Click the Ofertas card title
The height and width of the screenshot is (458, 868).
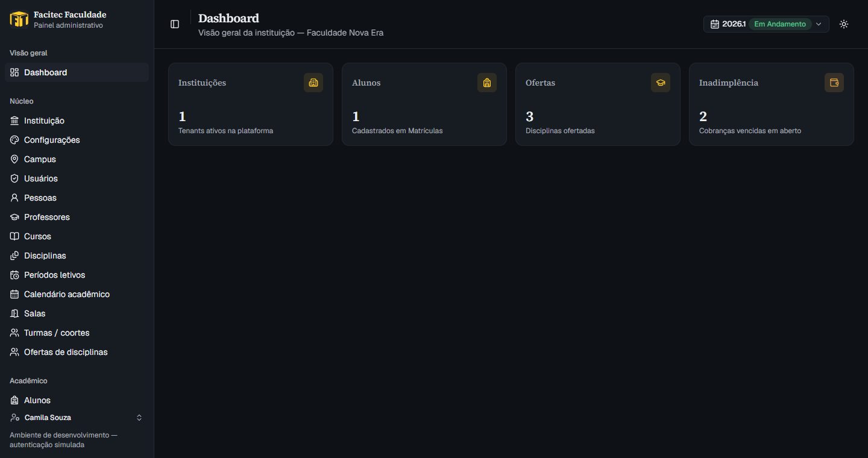(540, 83)
